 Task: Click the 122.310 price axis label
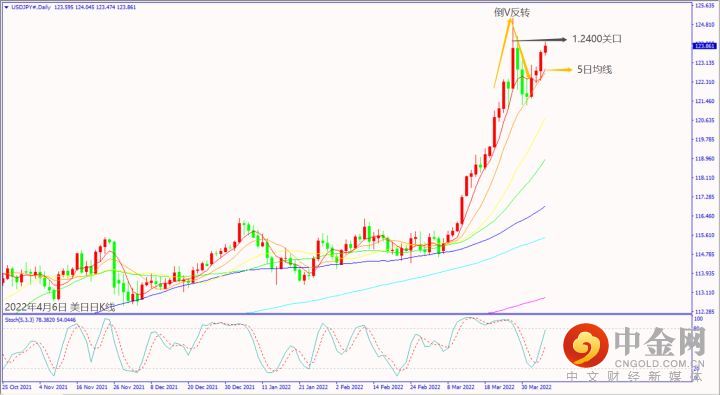(705, 82)
